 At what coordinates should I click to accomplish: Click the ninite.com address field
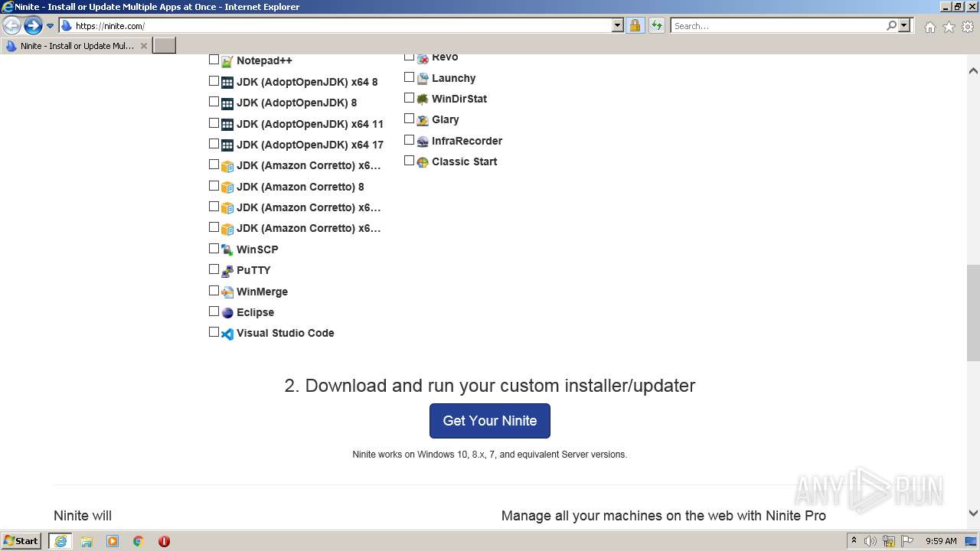pyautogui.click(x=341, y=26)
